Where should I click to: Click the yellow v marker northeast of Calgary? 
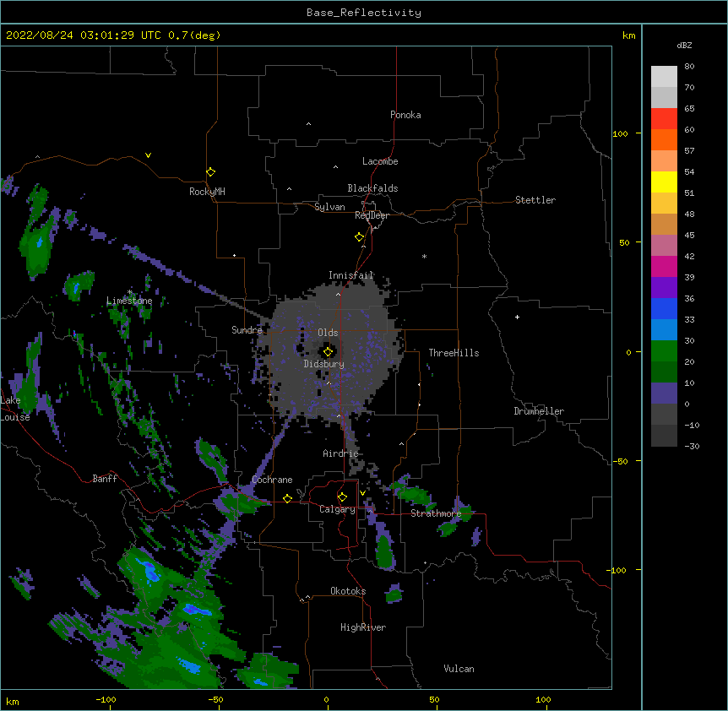pos(362,493)
